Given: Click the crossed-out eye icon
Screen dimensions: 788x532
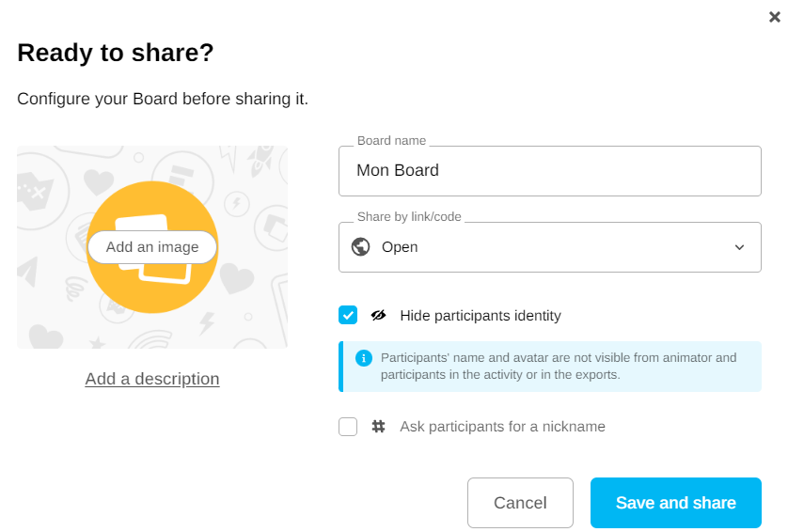Looking at the screenshot, I should (379, 315).
